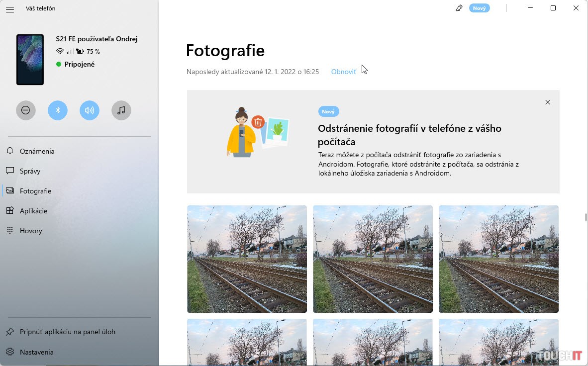
Task: Click the S21 FE phone image
Action: pos(30,60)
